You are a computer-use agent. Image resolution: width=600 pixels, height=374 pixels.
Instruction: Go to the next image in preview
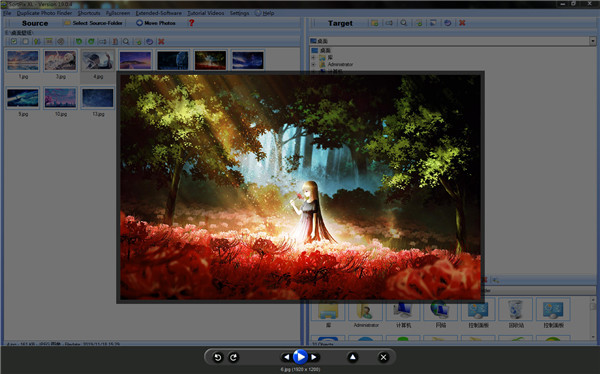(x=314, y=357)
